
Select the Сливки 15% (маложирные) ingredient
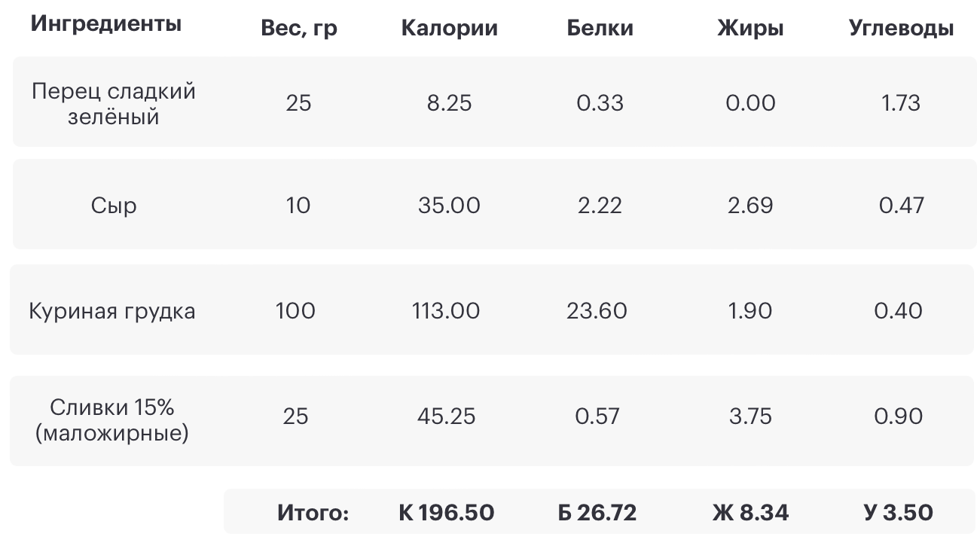pyautogui.click(x=112, y=420)
